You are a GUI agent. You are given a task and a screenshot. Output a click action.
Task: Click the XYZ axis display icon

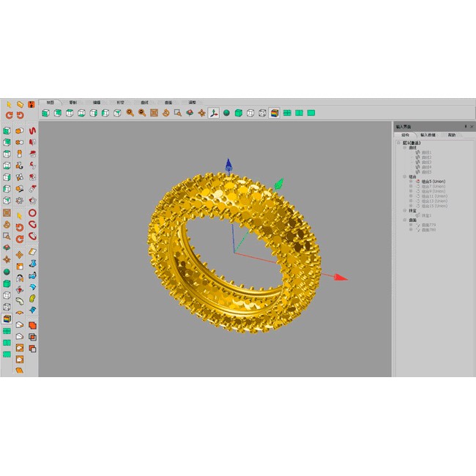(x=213, y=113)
